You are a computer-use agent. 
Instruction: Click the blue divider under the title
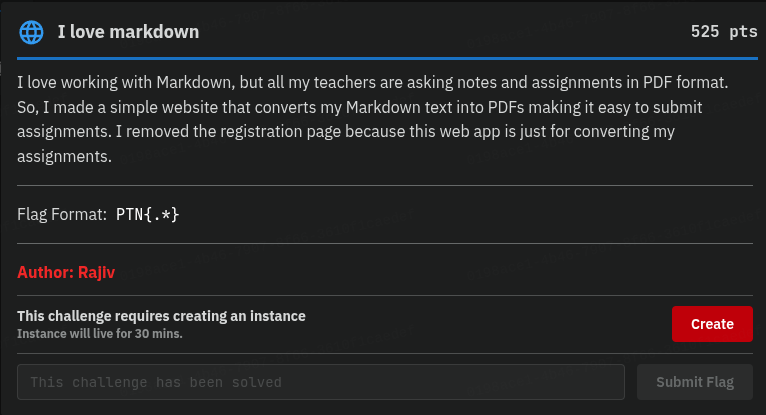click(x=385, y=59)
